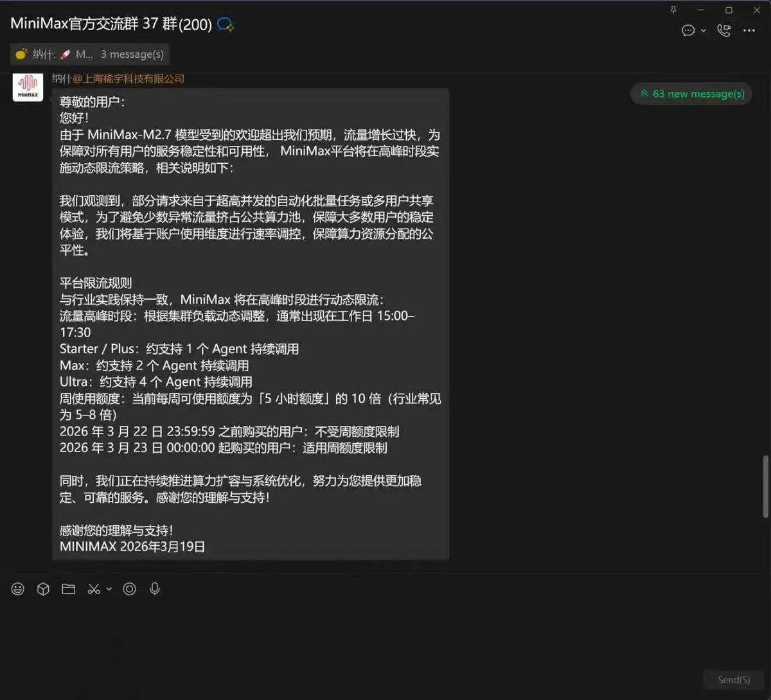Click the circular target icon in the toolbar
This screenshot has width=771, height=700.
(x=129, y=589)
